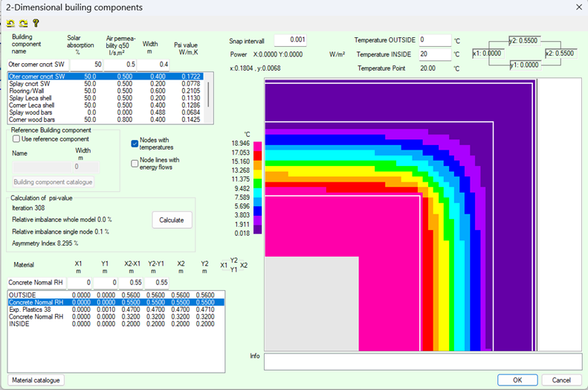
Task: Click the Snap intervall input field
Action: coord(290,40)
